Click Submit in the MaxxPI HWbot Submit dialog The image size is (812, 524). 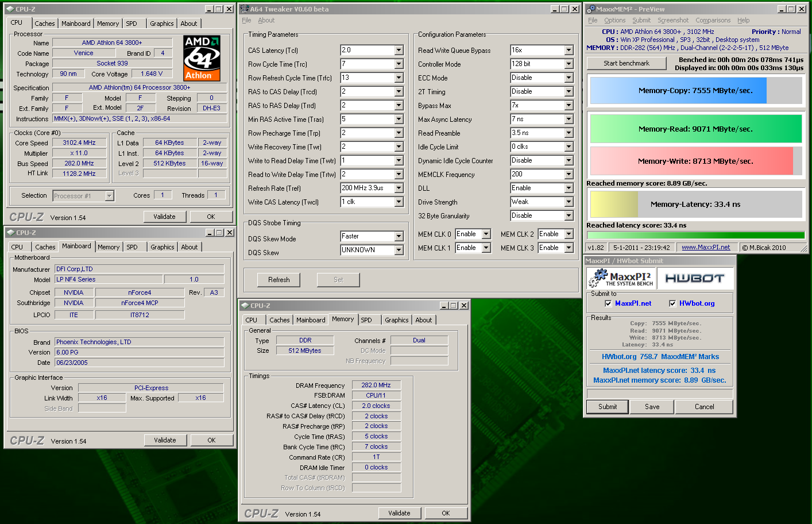point(608,407)
